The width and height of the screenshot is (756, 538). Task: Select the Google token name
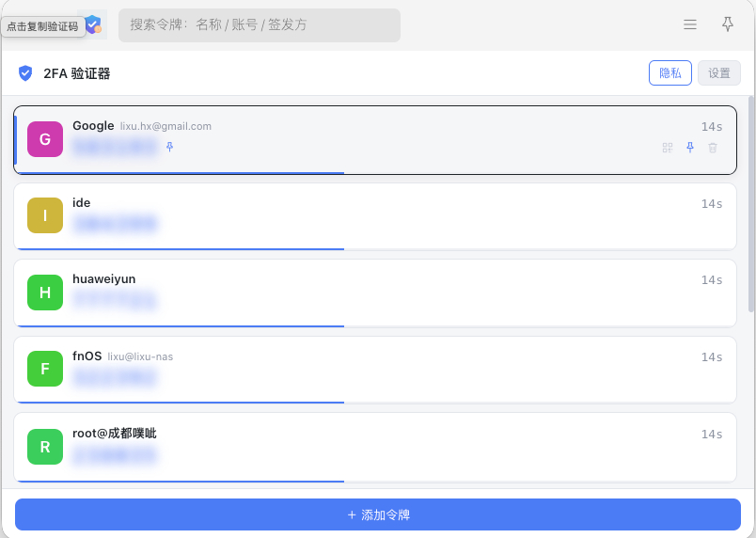pos(93,126)
